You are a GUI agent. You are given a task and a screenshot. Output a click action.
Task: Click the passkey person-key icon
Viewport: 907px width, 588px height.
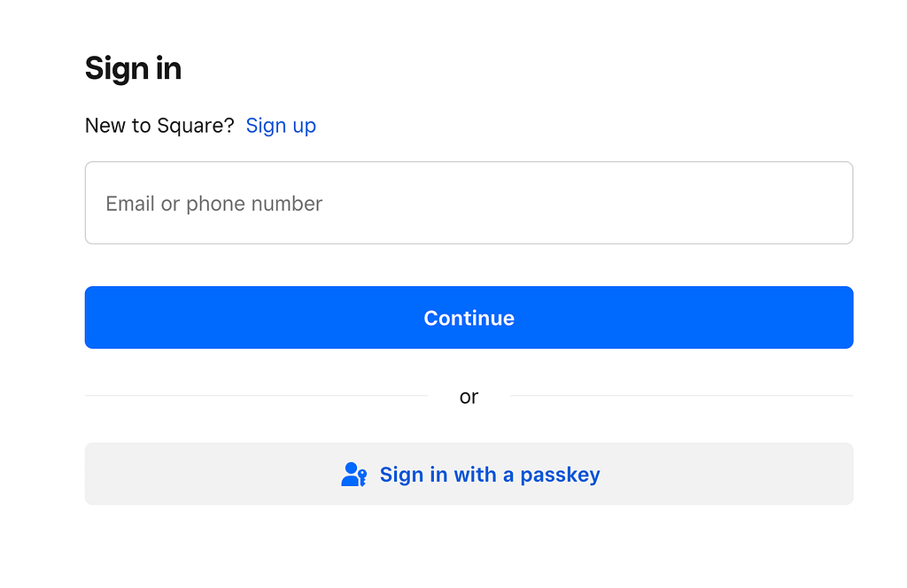352,475
